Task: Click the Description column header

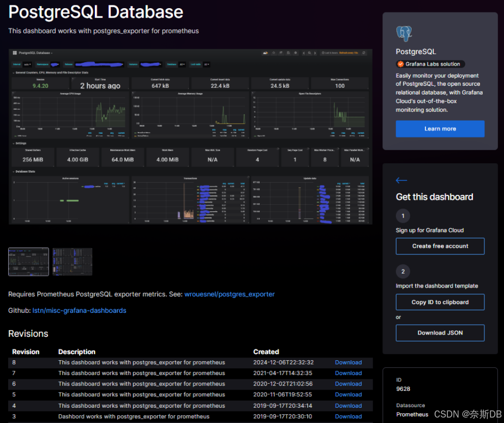Action: [x=77, y=351]
